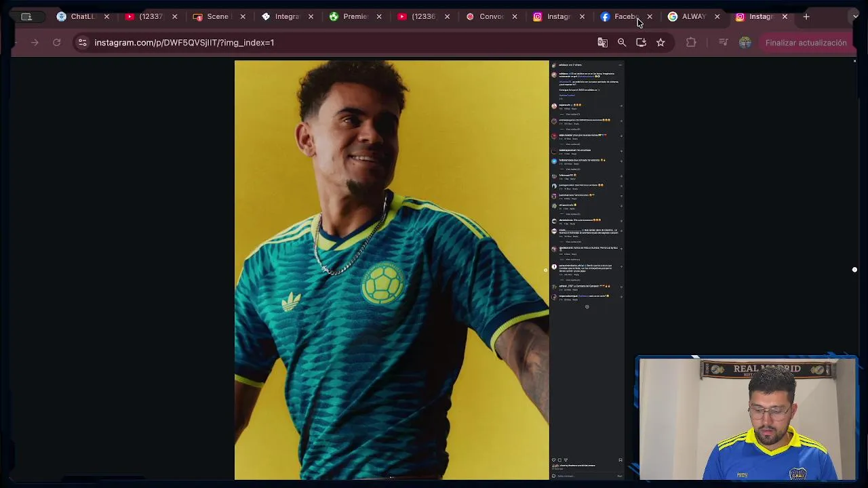The width and height of the screenshot is (868, 488).
Task: Click the address bar URL
Action: 184,43
